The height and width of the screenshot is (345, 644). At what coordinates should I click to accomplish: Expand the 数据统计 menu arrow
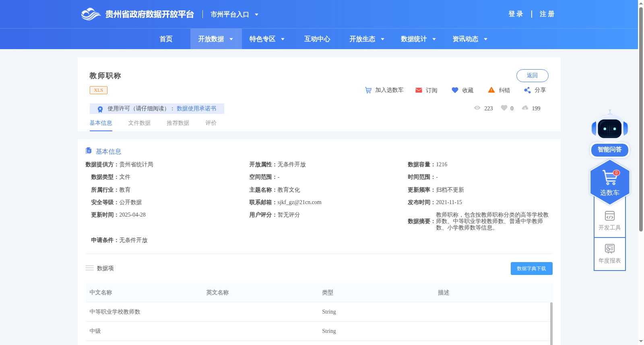point(434,39)
